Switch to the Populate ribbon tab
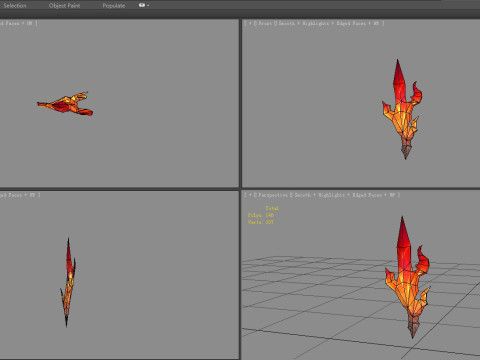 point(114,6)
